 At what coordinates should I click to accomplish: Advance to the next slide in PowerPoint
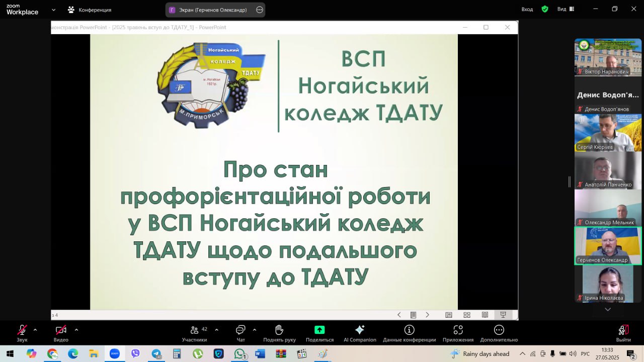(x=428, y=315)
